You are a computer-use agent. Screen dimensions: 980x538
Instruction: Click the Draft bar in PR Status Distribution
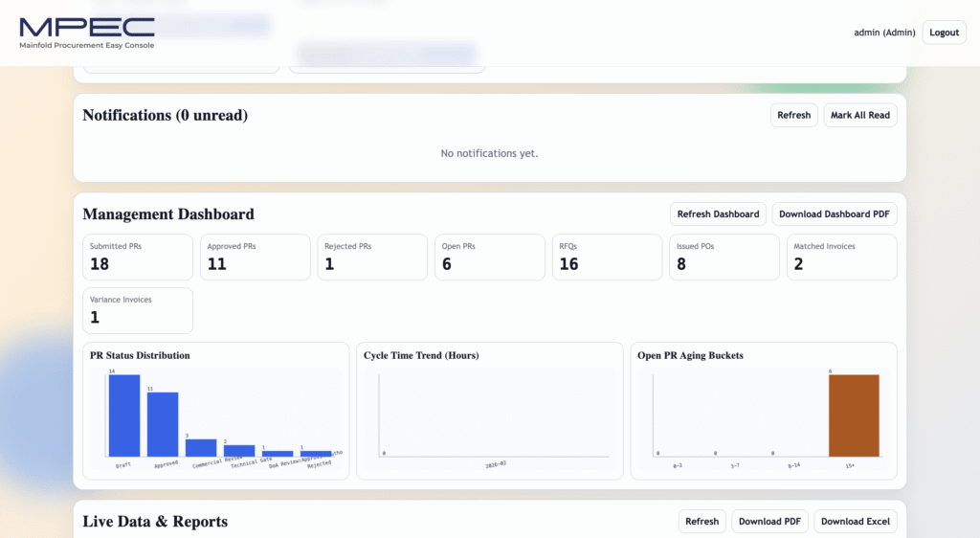click(123, 415)
